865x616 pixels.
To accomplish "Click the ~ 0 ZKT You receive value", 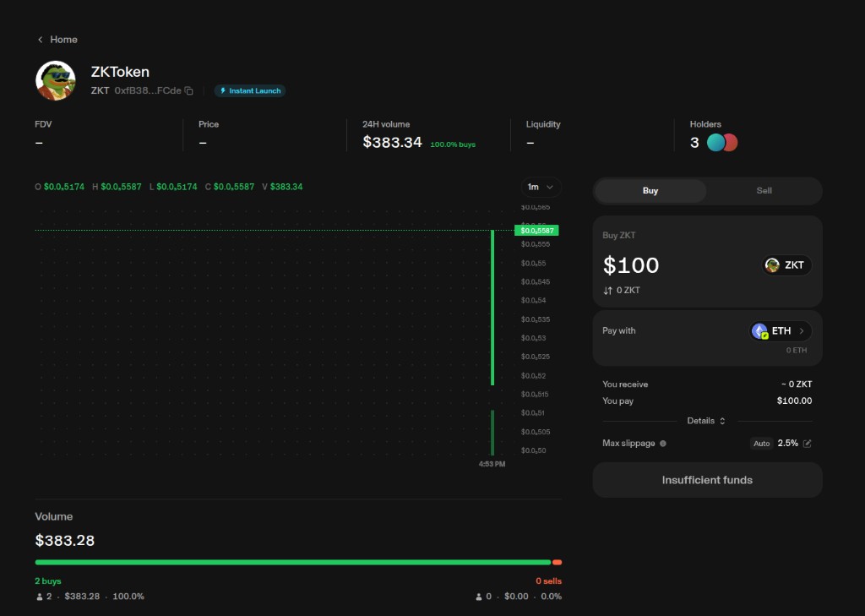I will pyautogui.click(x=796, y=384).
